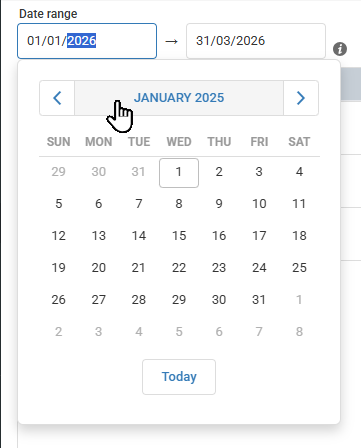Screen dimensions: 361x448
Task: Choose Friday January 31
Action: [x=259, y=300]
